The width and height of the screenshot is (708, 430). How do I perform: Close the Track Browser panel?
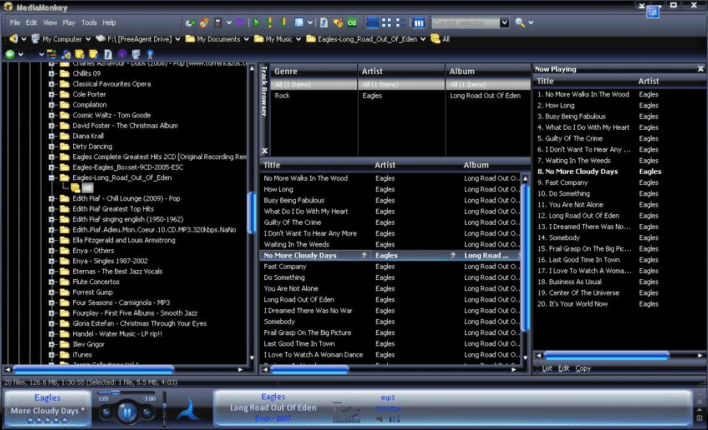(x=265, y=151)
